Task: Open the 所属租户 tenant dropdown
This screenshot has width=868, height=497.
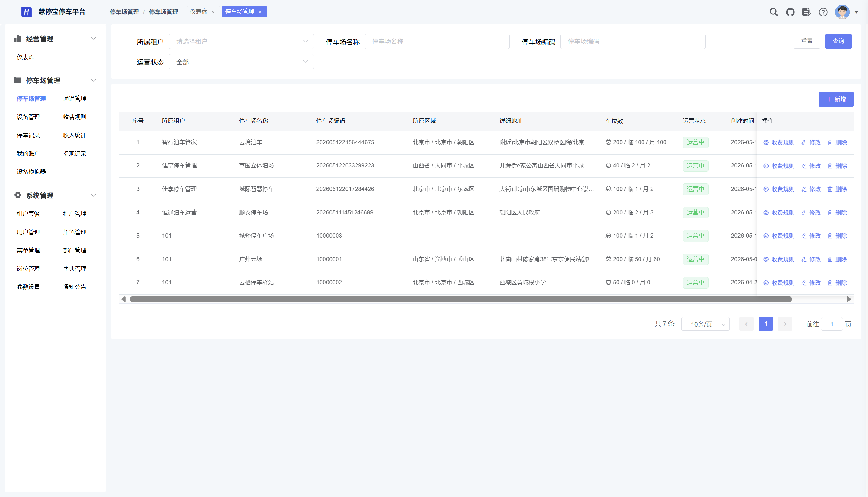Action: click(x=241, y=41)
